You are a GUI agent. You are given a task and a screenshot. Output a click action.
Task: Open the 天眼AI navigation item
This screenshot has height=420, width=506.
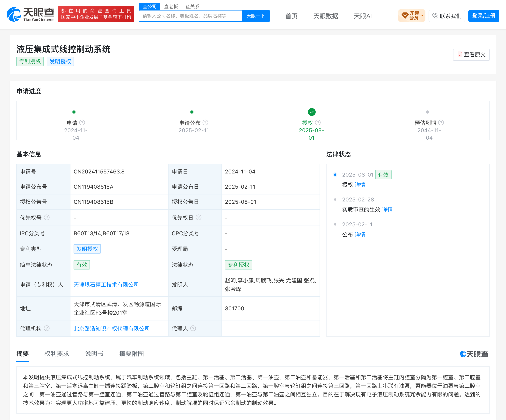tap(363, 16)
